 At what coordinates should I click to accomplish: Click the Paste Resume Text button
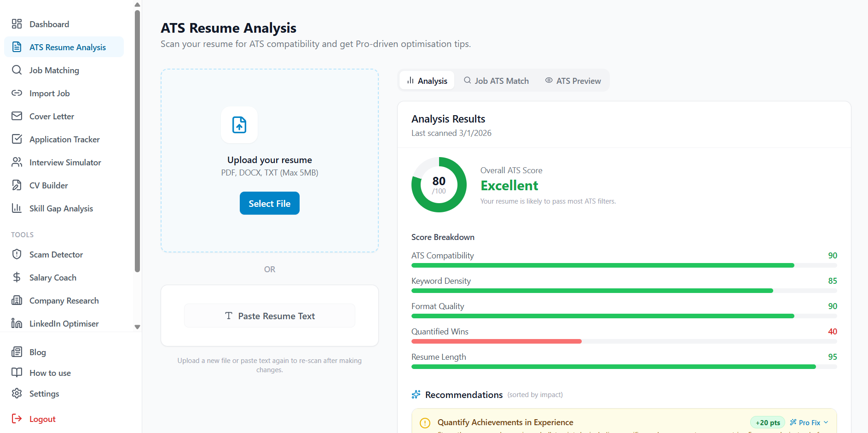270,316
